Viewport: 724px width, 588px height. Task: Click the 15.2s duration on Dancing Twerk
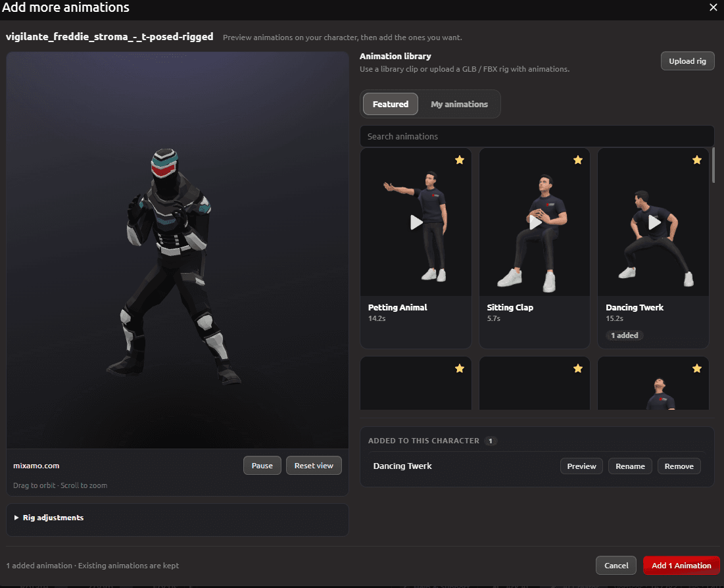coord(614,318)
